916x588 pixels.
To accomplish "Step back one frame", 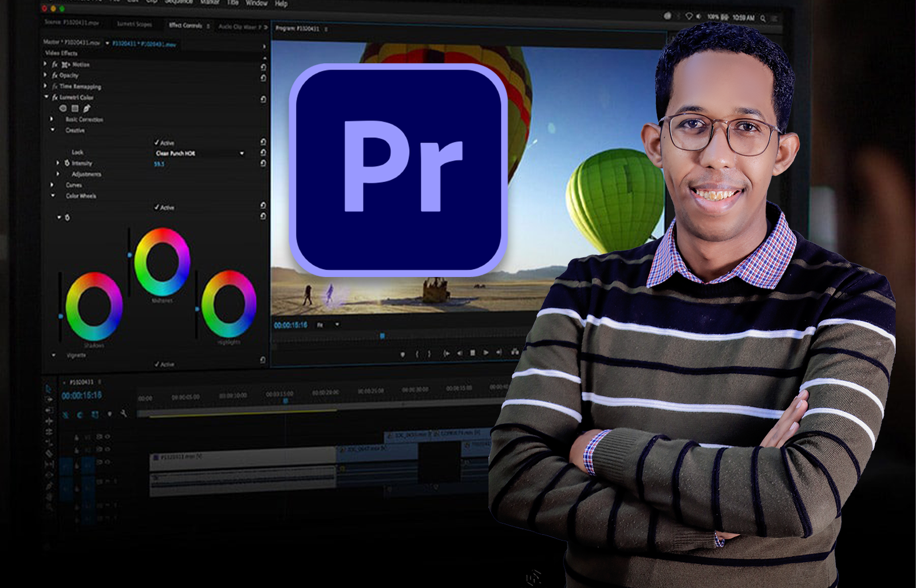I will pyautogui.click(x=460, y=353).
